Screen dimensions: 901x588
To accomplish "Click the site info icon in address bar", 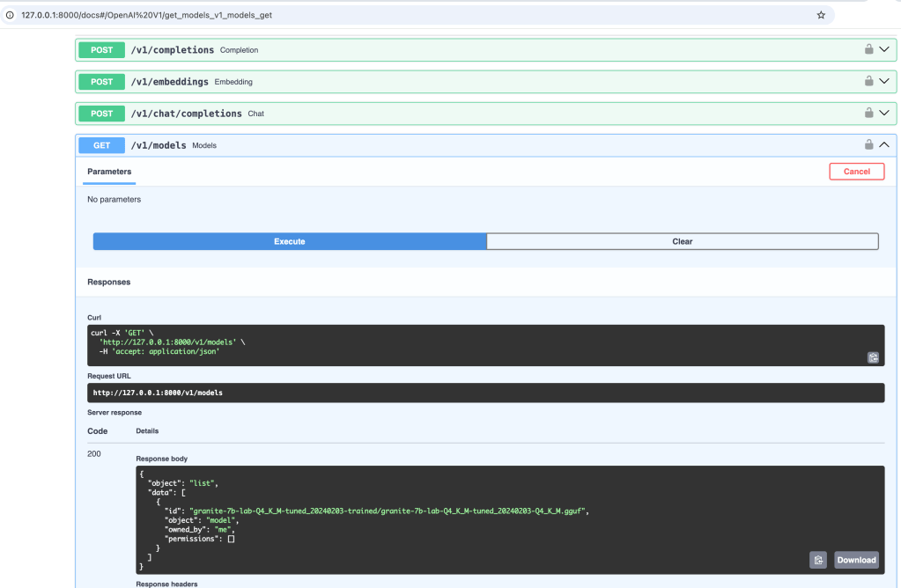I will pyautogui.click(x=11, y=15).
